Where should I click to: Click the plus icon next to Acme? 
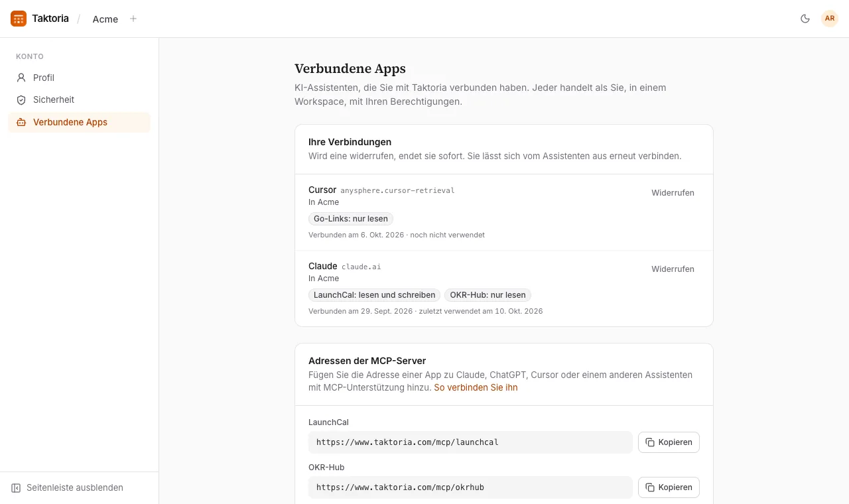[133, 19]
